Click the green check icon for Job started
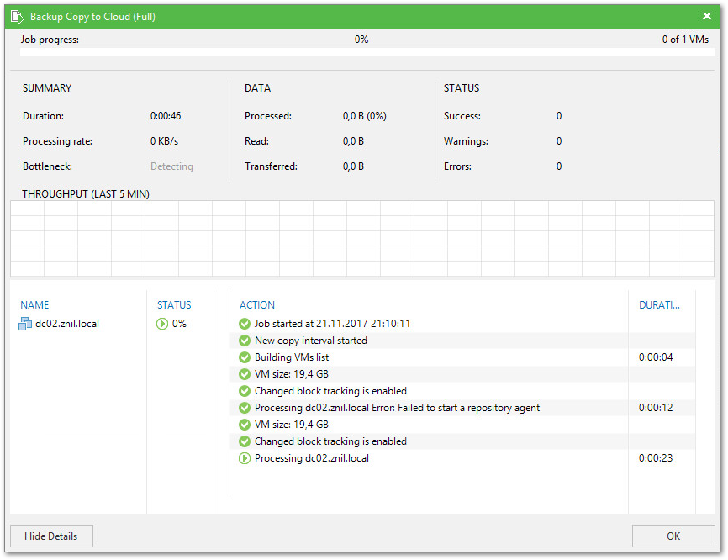This screenshot has height=560, width=728. tap(245, 324)
